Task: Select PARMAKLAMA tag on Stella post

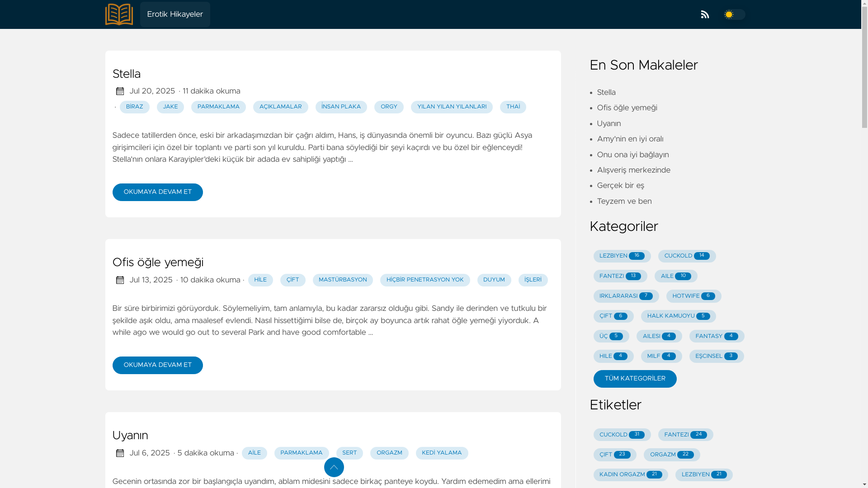Action: [x=218, y=107]
